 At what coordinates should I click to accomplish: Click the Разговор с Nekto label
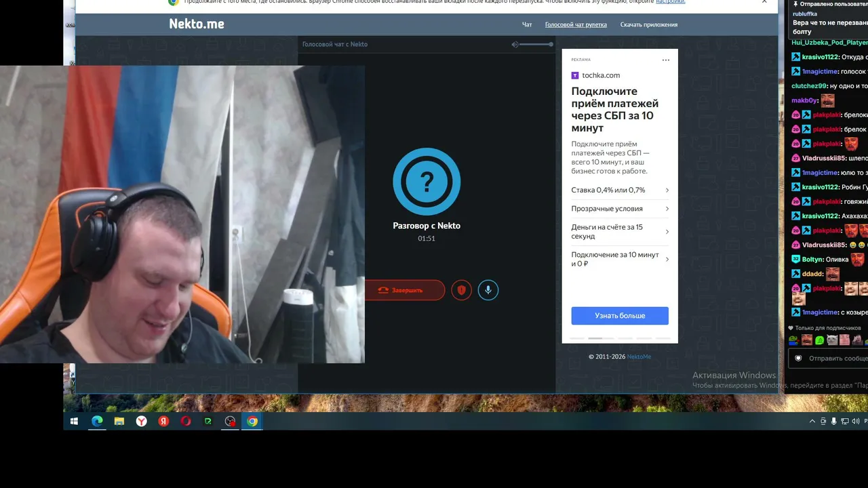click(427, 226)
